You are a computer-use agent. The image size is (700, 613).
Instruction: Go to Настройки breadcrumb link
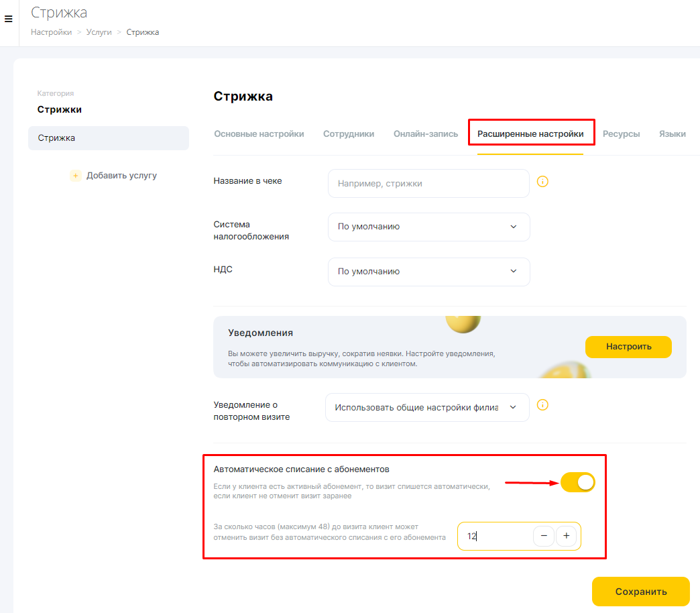tap(52, 32)
